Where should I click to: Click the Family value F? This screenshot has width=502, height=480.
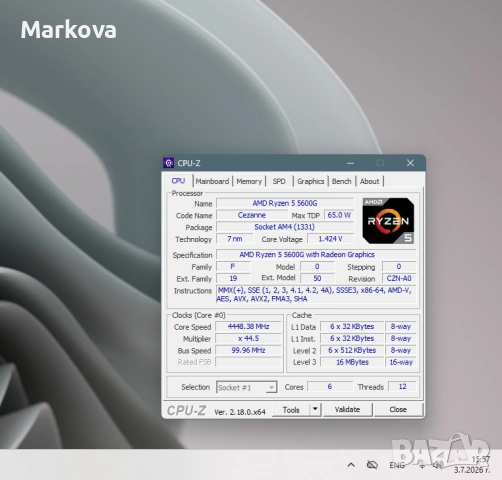(x=233, y=267)
